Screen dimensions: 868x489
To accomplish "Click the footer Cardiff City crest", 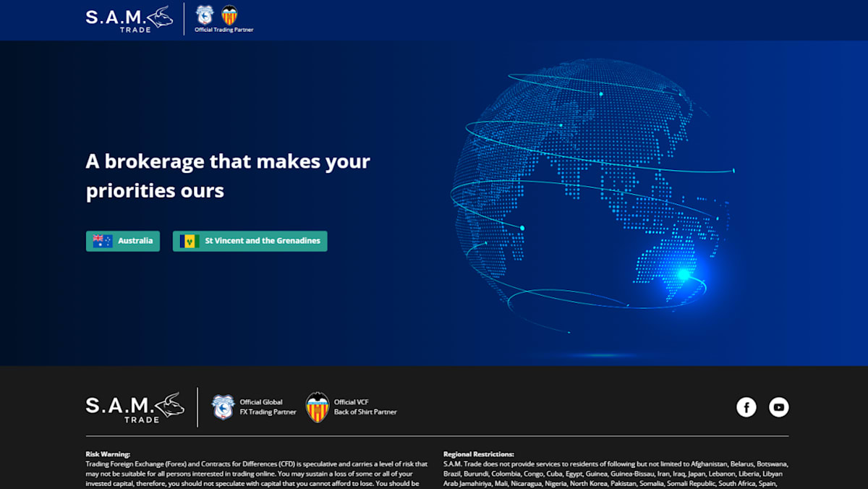I will 222,407.
